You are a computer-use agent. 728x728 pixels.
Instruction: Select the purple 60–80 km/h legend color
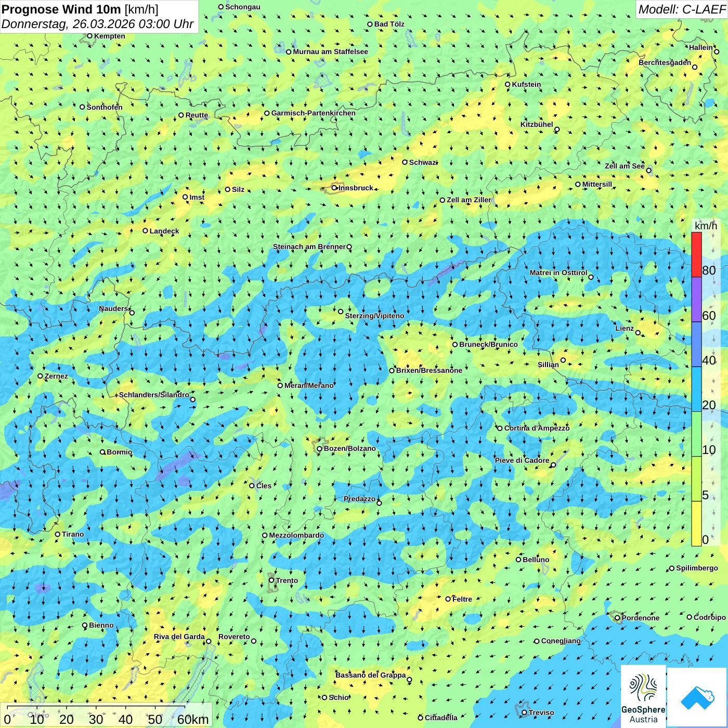696,300
